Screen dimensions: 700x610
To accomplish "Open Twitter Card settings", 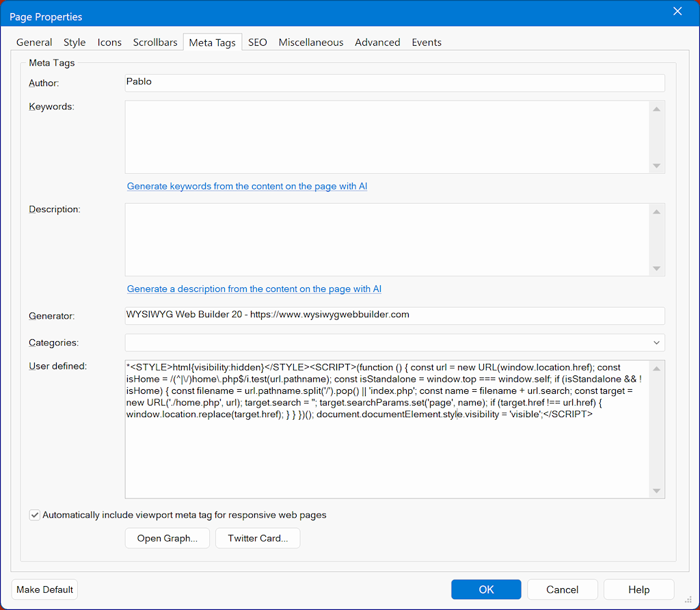I will pos(258,538).
